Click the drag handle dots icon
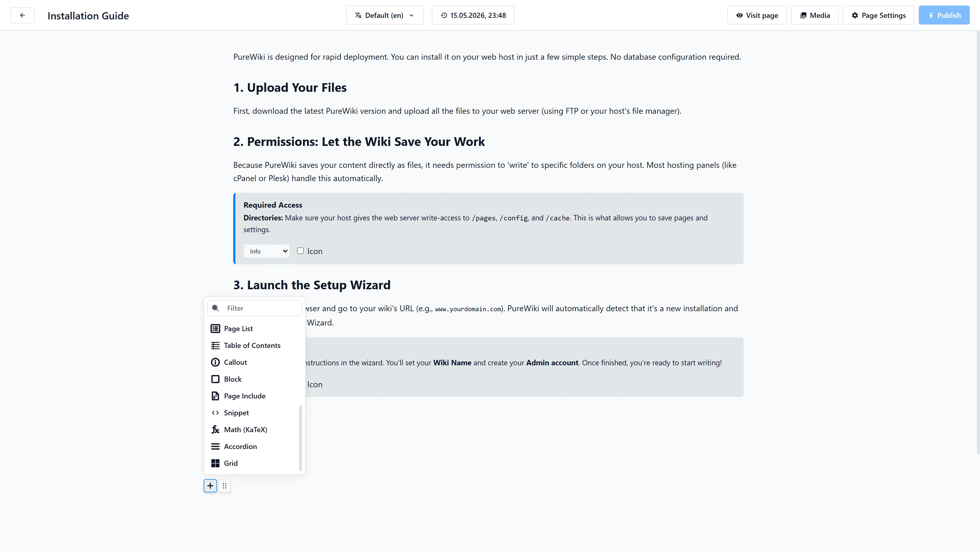Viewport: 980px width, 551px height. point(225,486)
